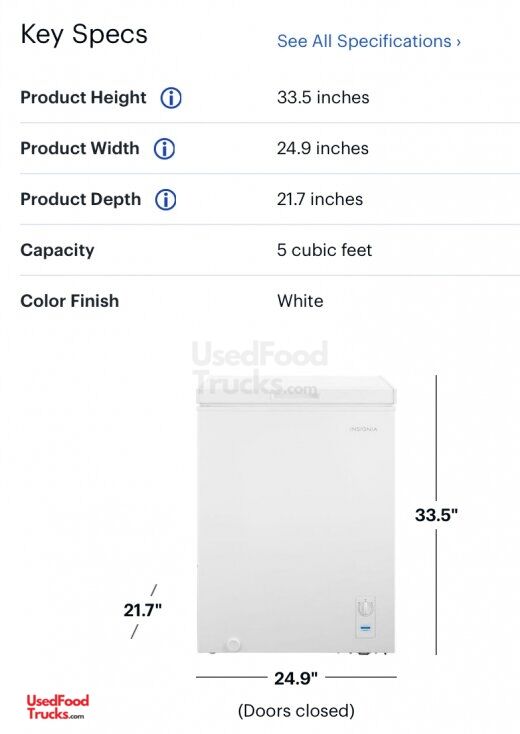This screenshot has height=734, width=520.
Task: Select the freezer temperature control dial
Action: coord(366,608)
